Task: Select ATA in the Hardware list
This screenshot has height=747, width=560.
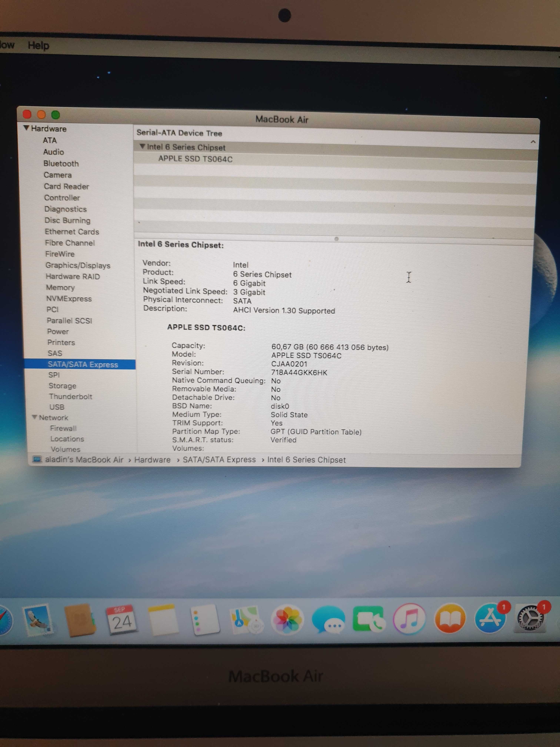Action: [x=50, y=140]
